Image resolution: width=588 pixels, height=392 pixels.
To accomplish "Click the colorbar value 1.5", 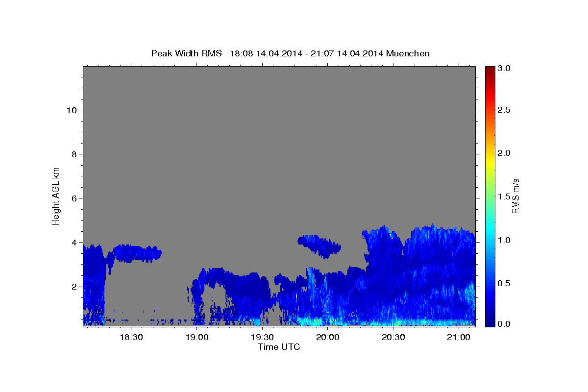I will (504, 196).
